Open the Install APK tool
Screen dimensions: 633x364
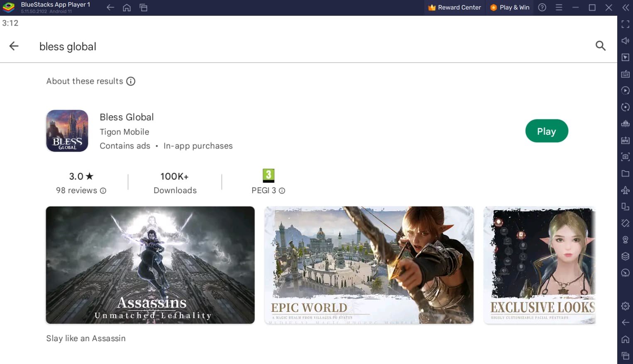click(625, 140)
